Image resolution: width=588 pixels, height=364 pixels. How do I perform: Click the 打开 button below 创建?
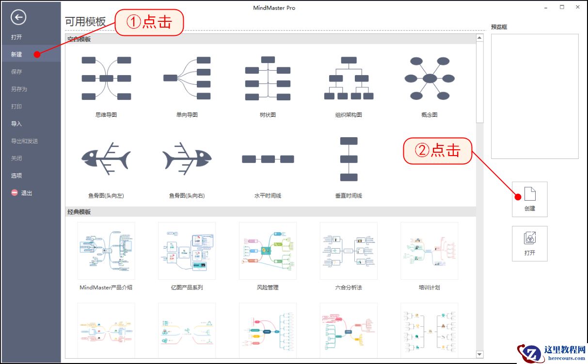pos(529,243)
